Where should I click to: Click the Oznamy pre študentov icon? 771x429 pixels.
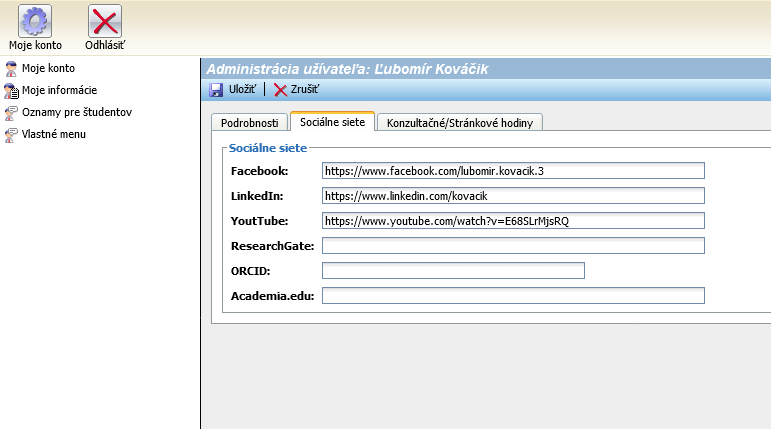click(x=11, y=112)
